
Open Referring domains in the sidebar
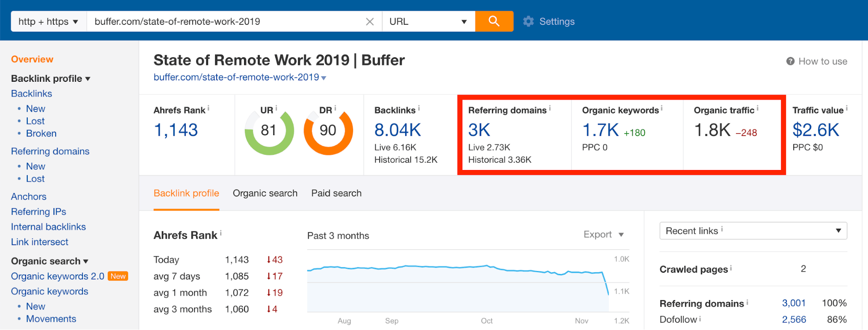[50, 151]
